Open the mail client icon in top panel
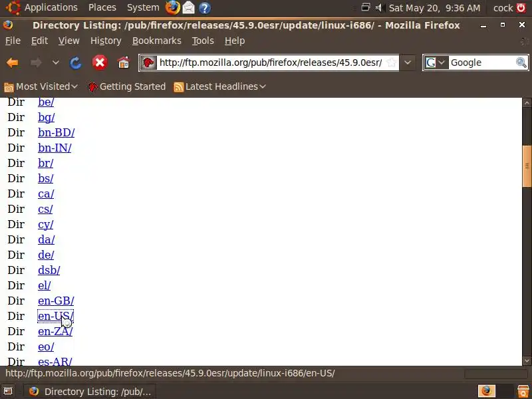 [189, 7]
